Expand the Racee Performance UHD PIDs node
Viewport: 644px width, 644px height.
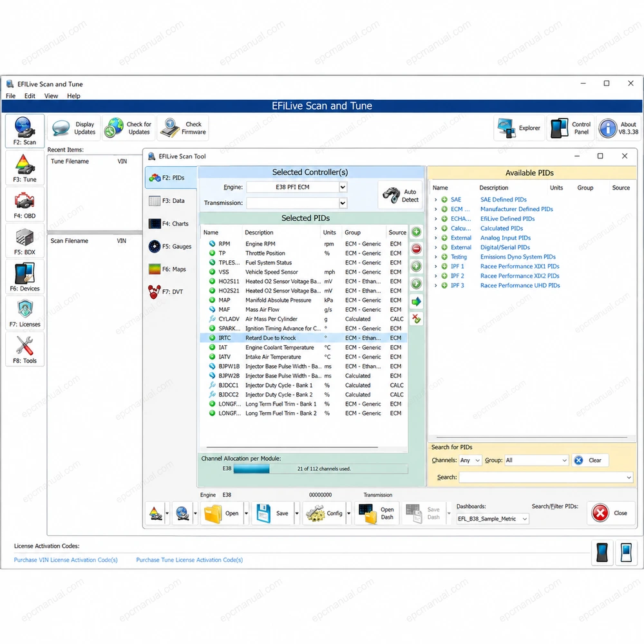[x=436, y=285]
